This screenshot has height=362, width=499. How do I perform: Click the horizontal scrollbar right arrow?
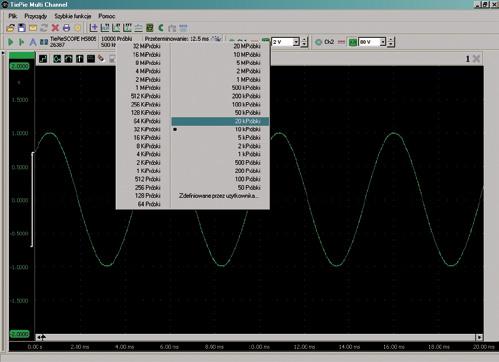(479, 337)
